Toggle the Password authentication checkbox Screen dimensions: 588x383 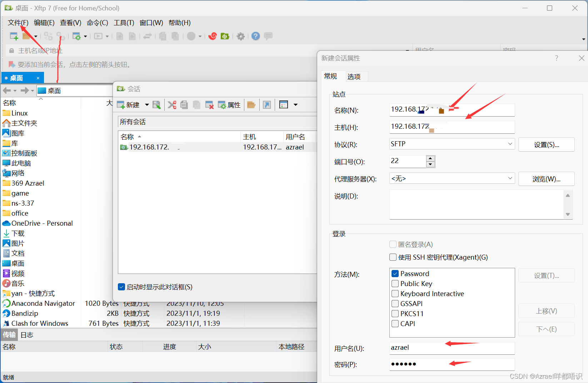pos(395,274)
